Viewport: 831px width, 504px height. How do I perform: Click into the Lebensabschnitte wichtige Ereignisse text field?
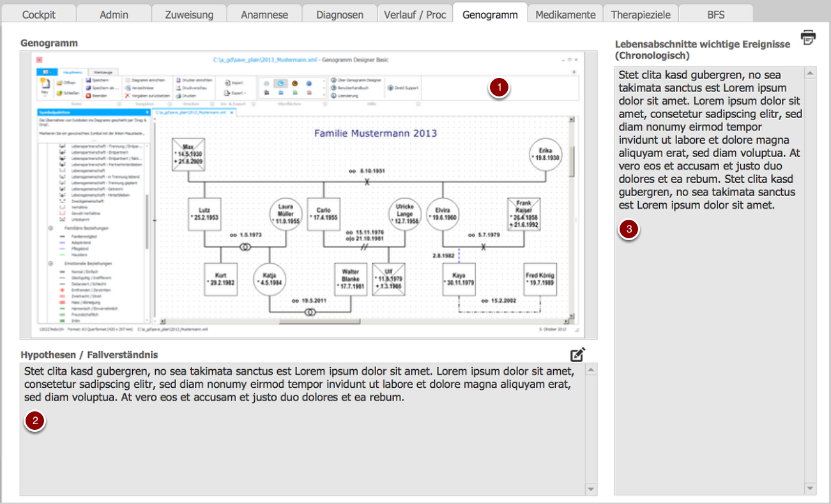point(710,280)
